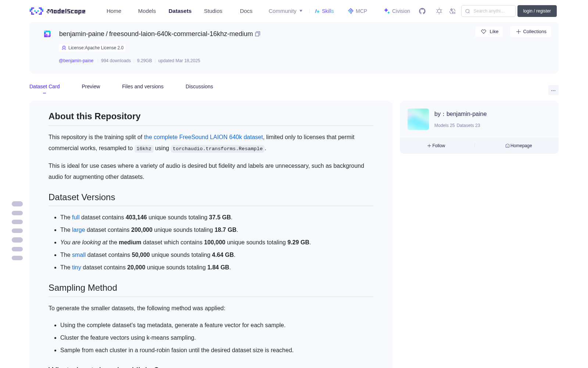
Task: Click the updated Mar 18,2025 text
Action: [x=179, y=61]
